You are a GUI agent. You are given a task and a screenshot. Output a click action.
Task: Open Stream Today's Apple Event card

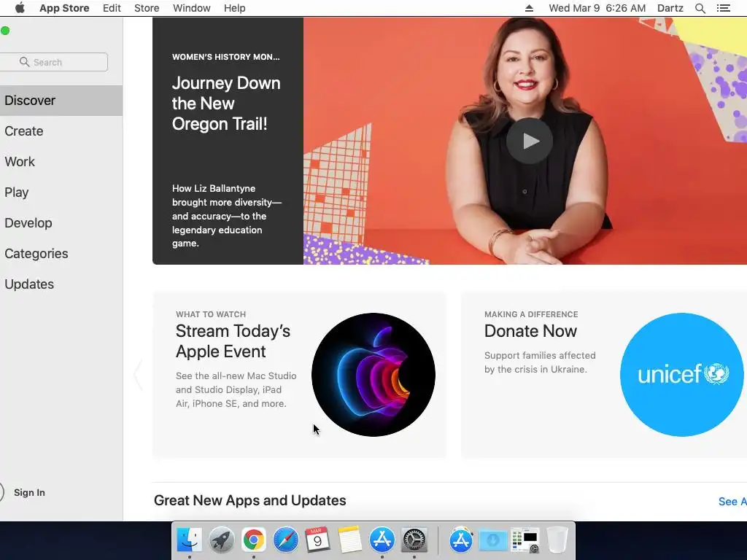pos(300,375)
